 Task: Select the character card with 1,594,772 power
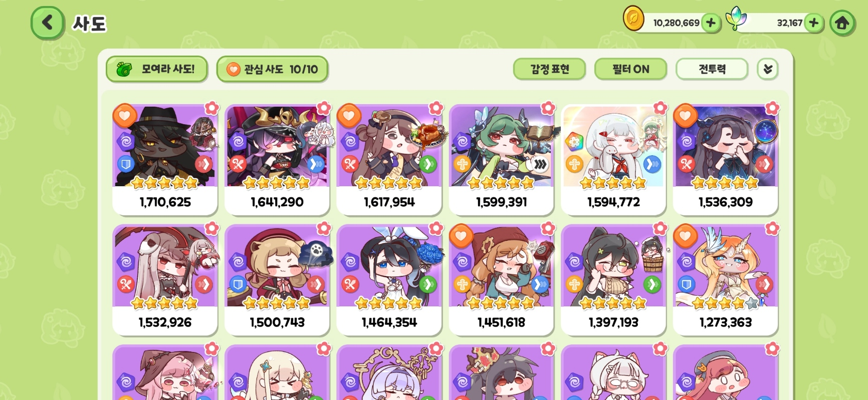click(613, 159)
